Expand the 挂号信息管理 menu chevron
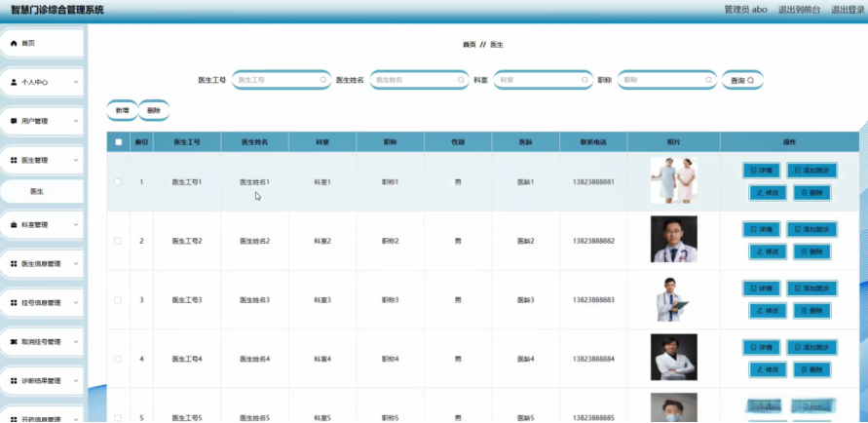The image size is (868, 423). [76, 303]
